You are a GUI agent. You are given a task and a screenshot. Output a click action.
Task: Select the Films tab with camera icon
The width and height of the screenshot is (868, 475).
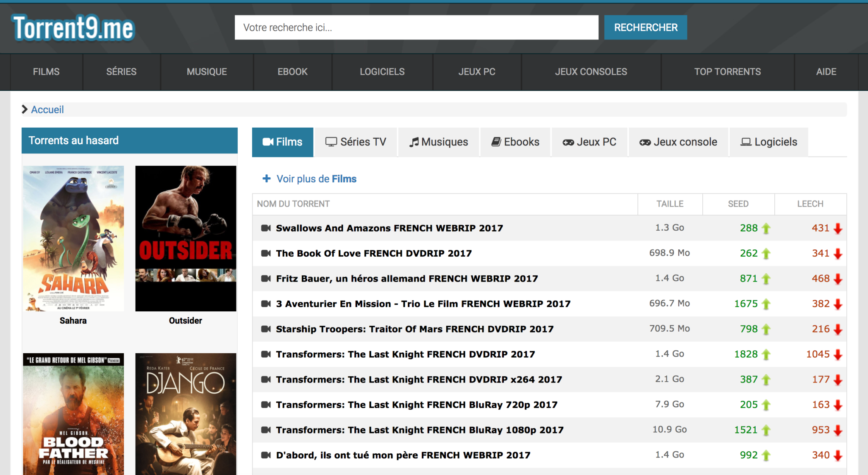(283, 142)
